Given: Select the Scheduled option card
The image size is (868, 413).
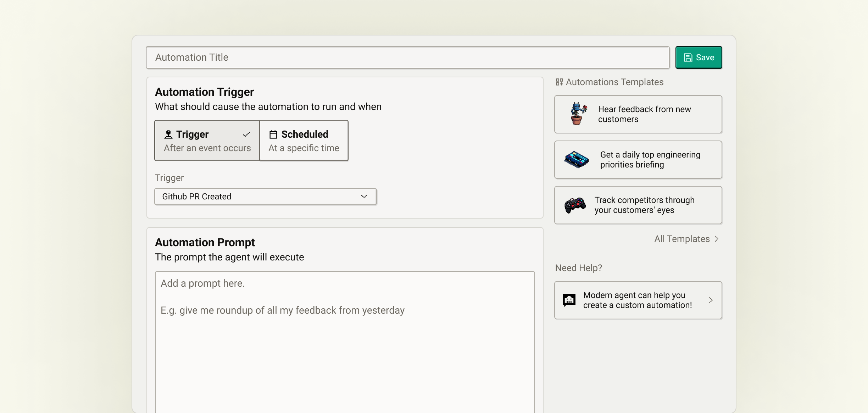Looking at the screenshot, I should [x=304, y=141].
